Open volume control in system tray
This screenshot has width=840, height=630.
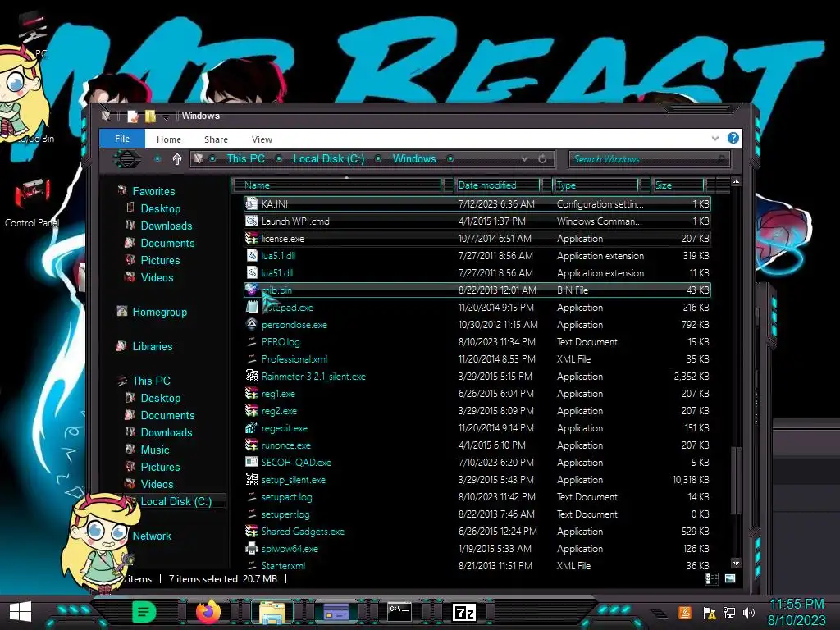[x=749, y=612]
